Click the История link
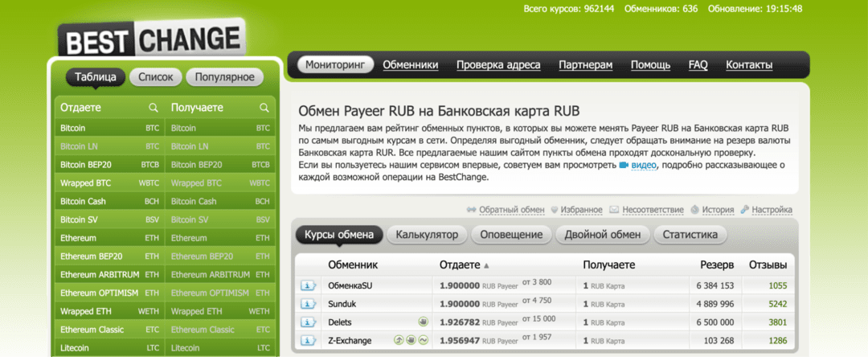 718,210
